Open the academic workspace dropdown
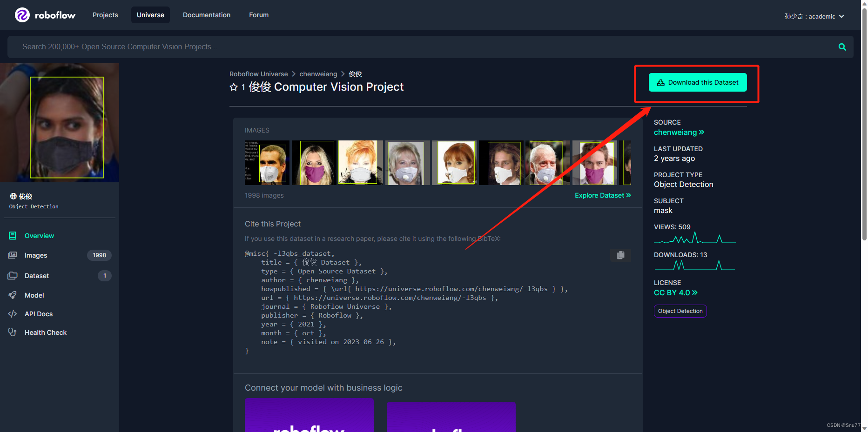868x432 pixels. click(x=814, y=16)
